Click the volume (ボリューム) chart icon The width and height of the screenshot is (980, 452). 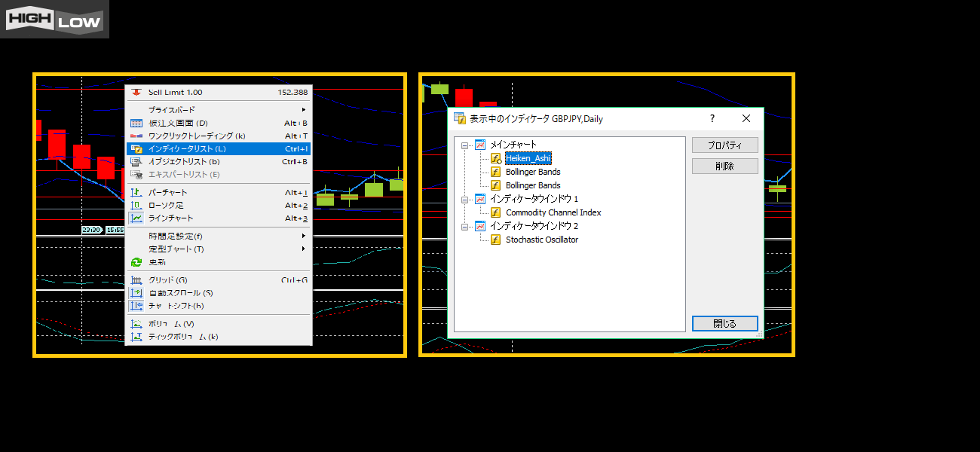pos(136,324)
